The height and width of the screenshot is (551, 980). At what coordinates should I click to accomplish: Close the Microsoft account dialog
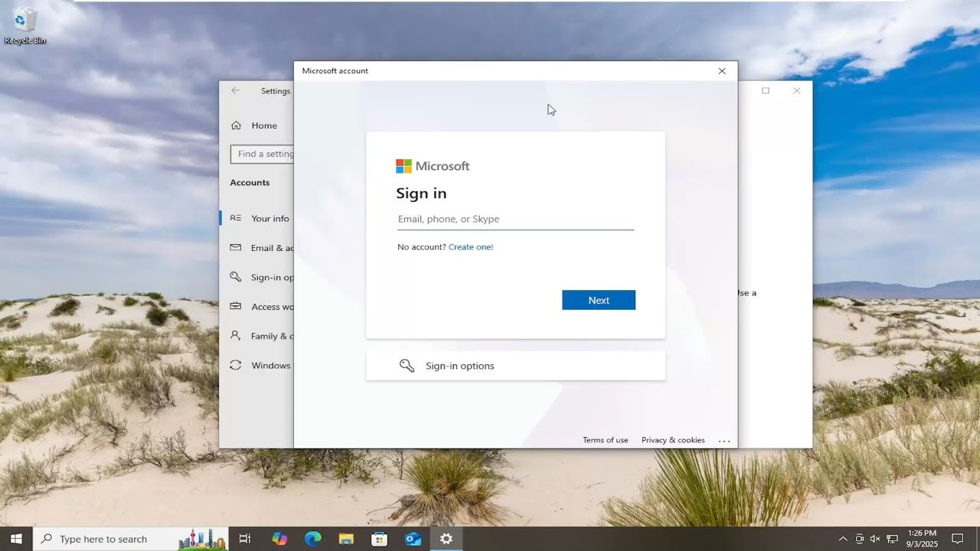point(722,71)
